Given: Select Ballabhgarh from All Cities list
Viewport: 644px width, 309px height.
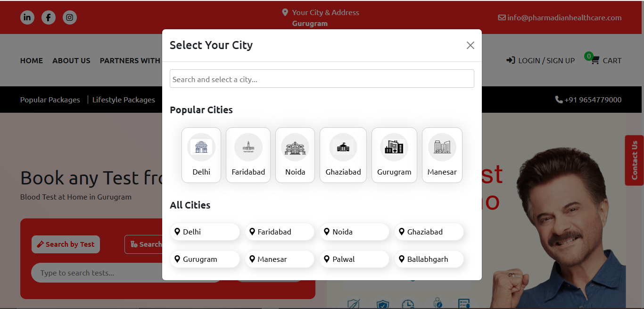Looking at the screenshot, I should tap(429, 259).
